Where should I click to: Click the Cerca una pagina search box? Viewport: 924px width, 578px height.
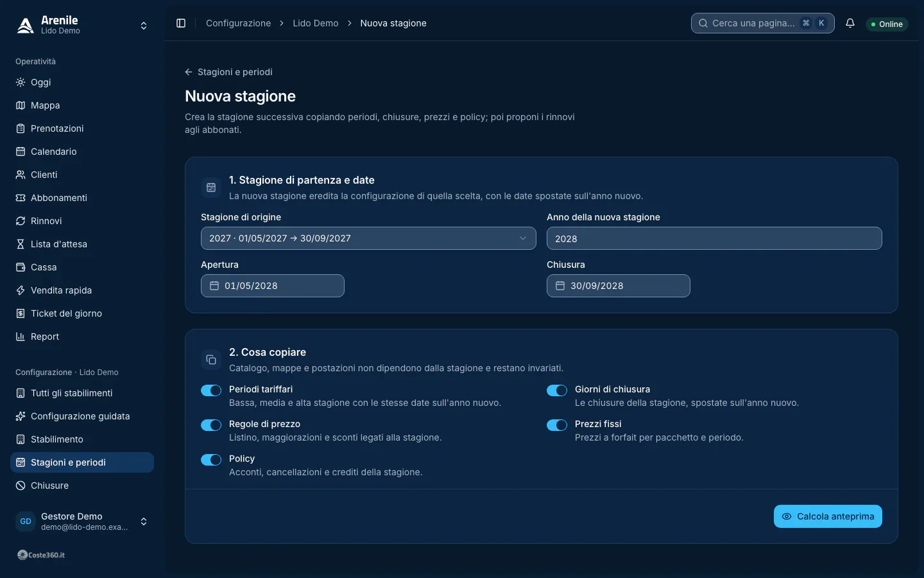click(763, 23)
